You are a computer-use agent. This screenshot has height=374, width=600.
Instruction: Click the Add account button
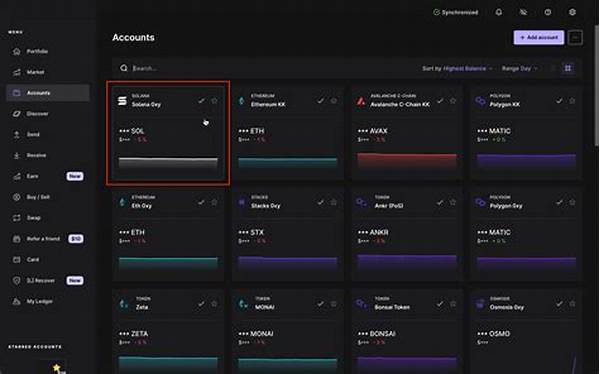click(539, 38)
